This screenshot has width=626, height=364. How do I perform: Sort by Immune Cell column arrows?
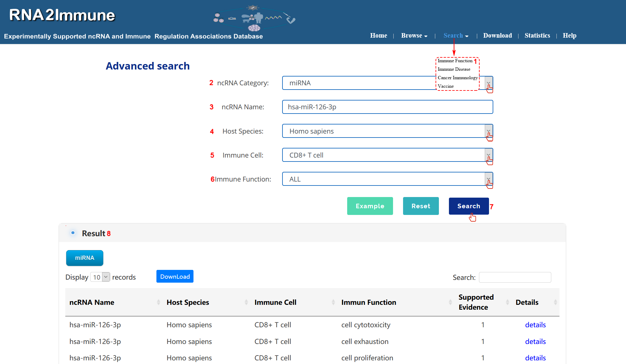tap(333, 302)
